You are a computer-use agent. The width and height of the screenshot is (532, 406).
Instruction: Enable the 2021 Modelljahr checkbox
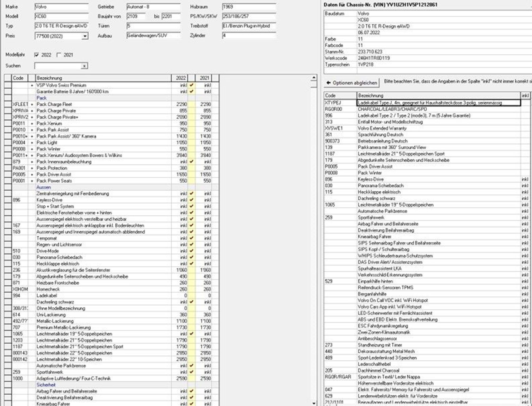(x=59, y=55)
